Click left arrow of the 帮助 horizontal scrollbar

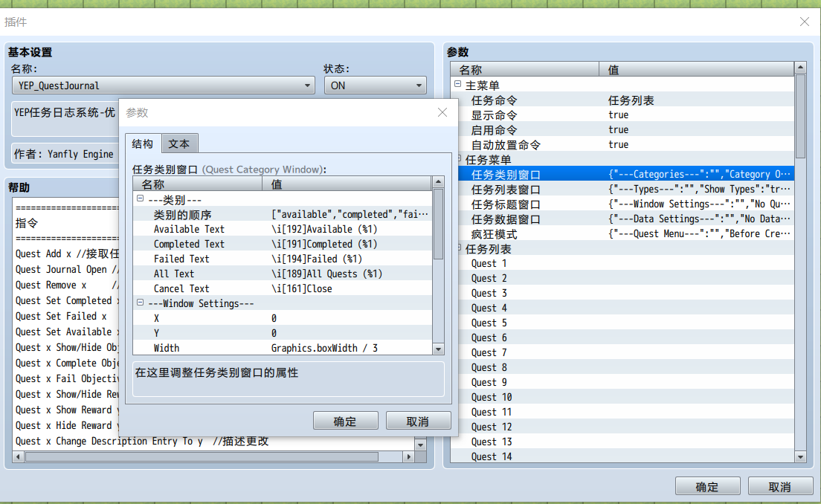(19, 457)
